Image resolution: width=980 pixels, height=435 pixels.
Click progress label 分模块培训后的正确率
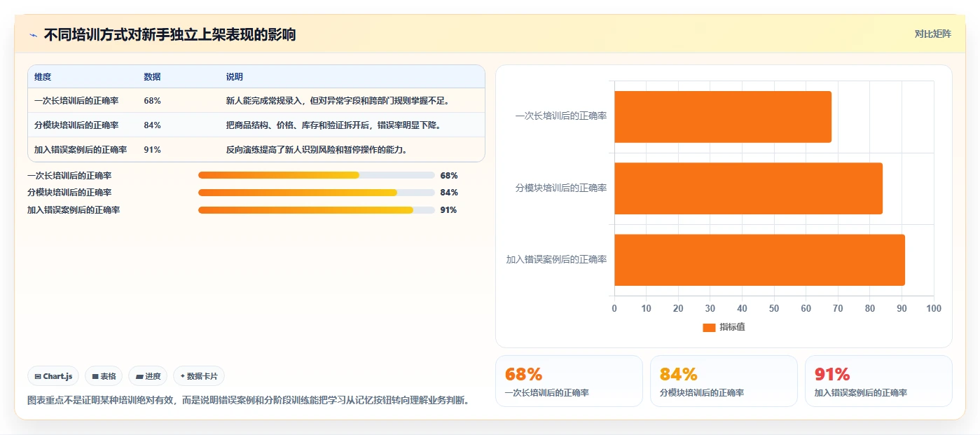coord(69,193)
